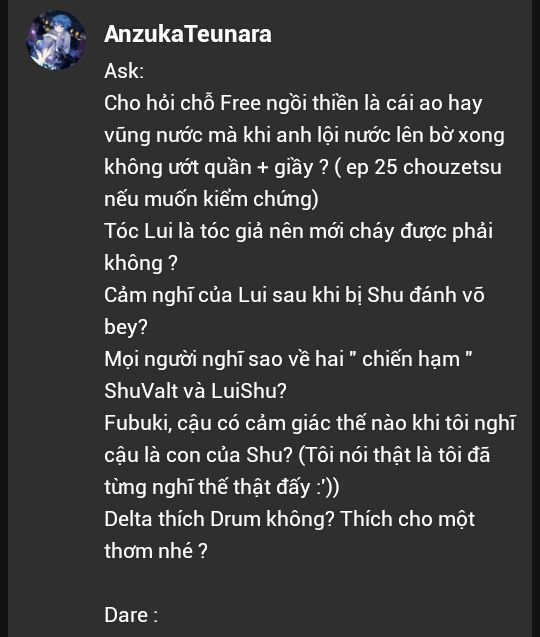This screenshot has height=637, width=540.
Task: Select the line starting "Mọi người nghĩ sao"
Action: [288, 359]
